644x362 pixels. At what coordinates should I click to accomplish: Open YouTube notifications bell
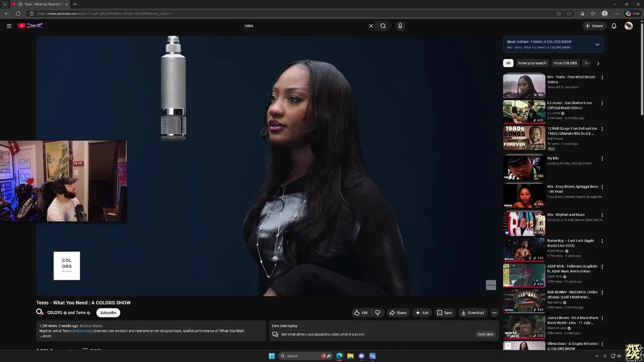tap(614, 26)
